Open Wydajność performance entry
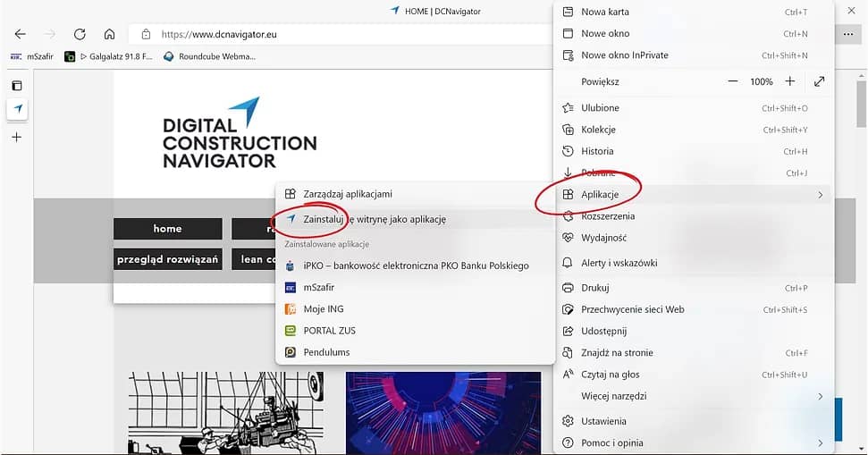Viewport: 868px width, 455px height. click(693, 238)
